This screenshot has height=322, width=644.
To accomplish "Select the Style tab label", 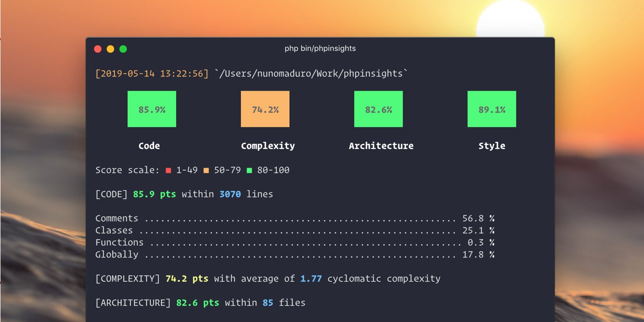I will click(492, 145).
